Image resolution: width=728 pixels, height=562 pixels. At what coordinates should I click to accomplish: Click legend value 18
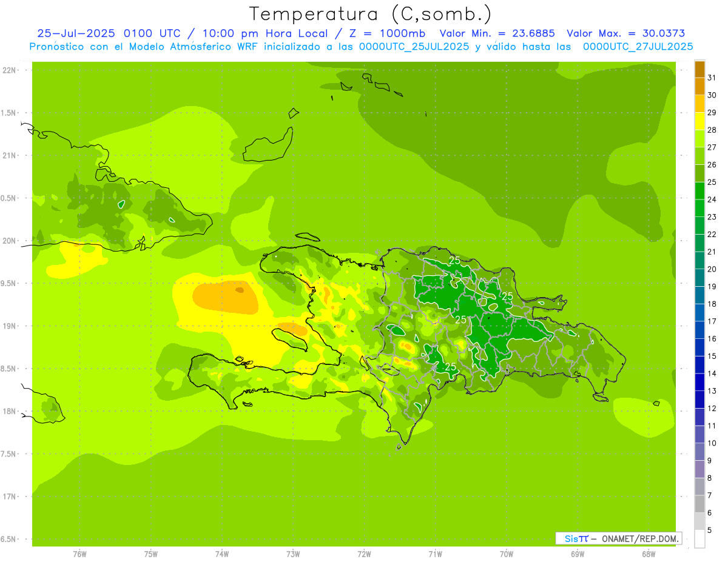[712, 304]
